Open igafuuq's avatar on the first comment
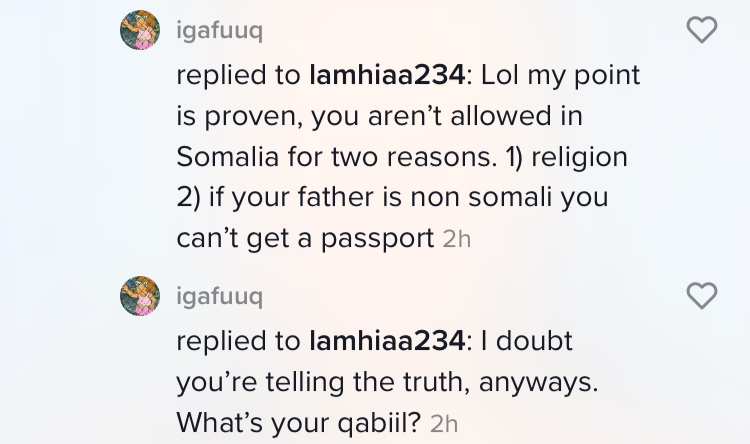The height and width of the screenshot is (444, 750). pos(140,30)
